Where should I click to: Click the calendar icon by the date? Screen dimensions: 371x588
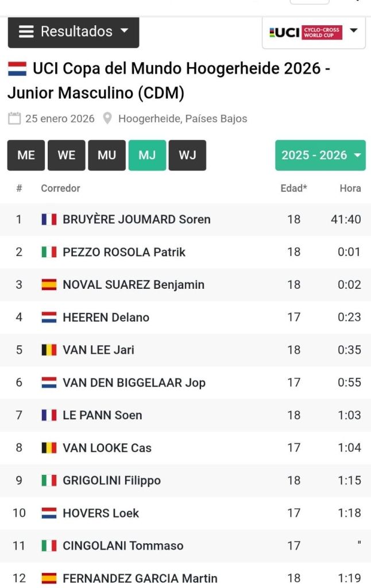click(x=14, y=119)
